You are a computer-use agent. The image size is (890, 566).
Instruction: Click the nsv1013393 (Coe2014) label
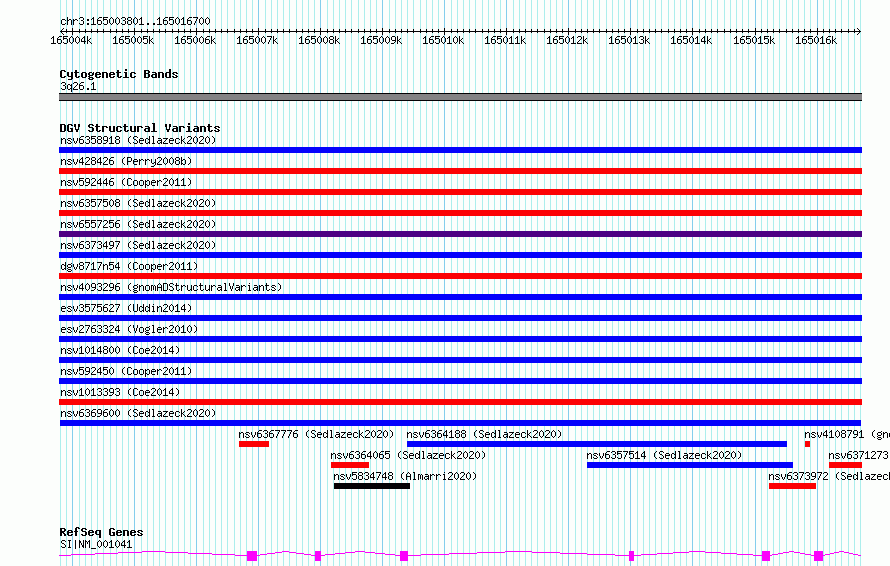(120, 392)
